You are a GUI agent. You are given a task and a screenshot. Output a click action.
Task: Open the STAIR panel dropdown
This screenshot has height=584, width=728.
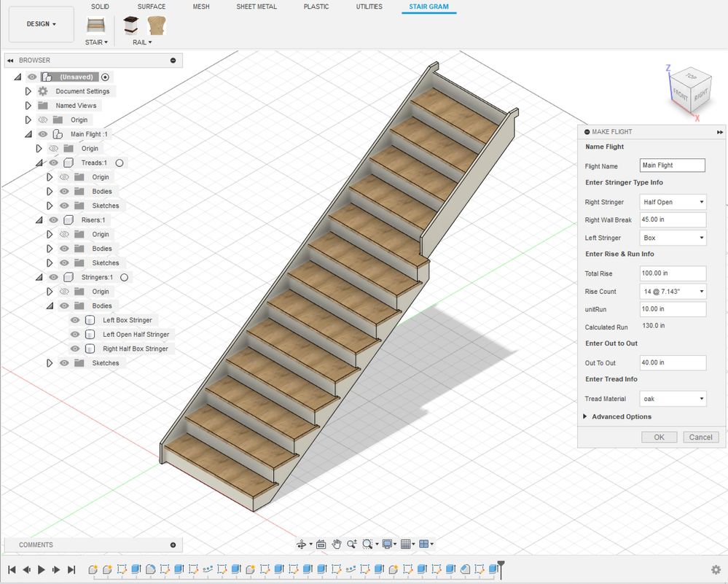(x=96, y=42)
